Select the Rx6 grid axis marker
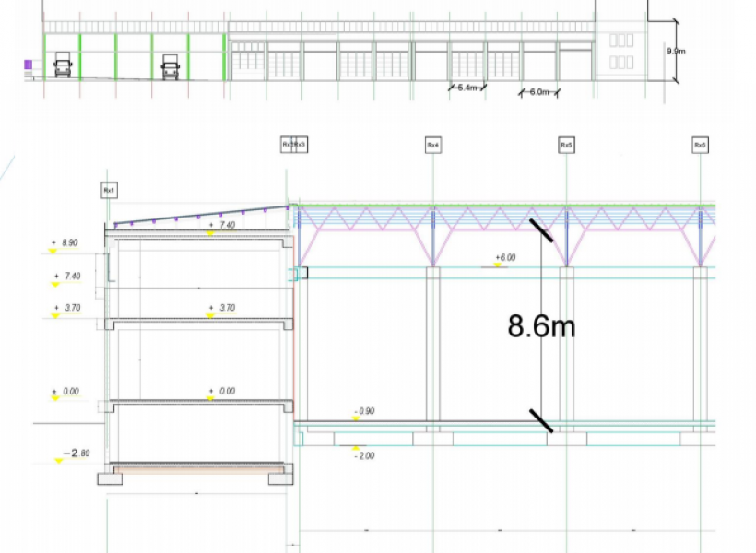 pyautogui.click(x=701, y=145)
